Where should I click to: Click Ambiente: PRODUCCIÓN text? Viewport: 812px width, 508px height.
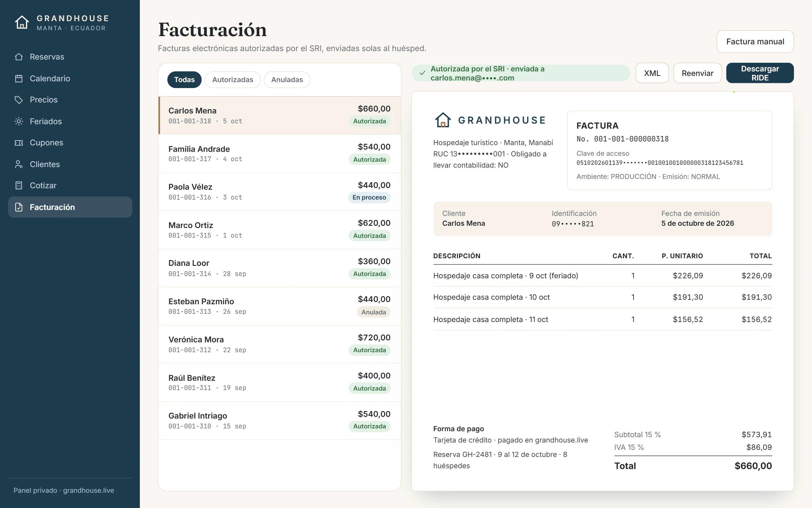pos(616,177)
